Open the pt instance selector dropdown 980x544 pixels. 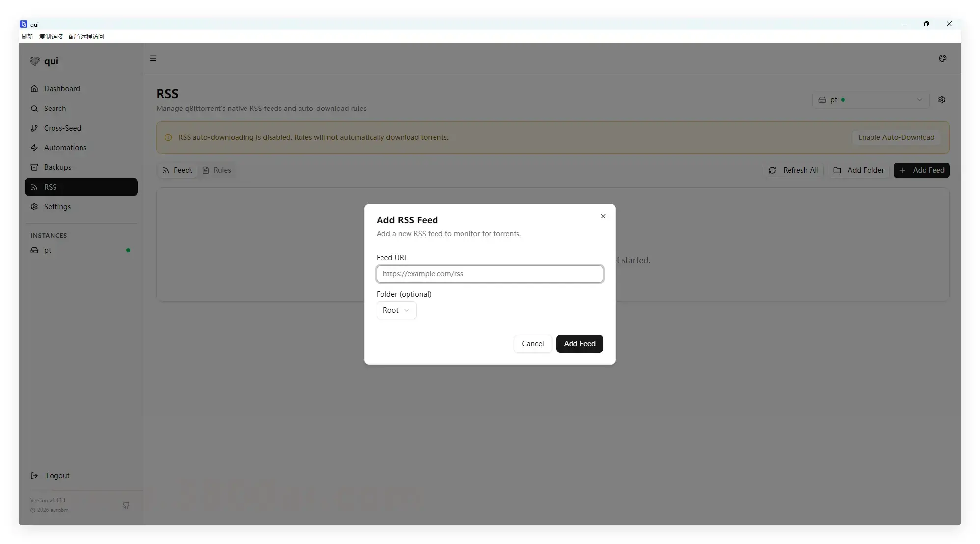(870, 100)
